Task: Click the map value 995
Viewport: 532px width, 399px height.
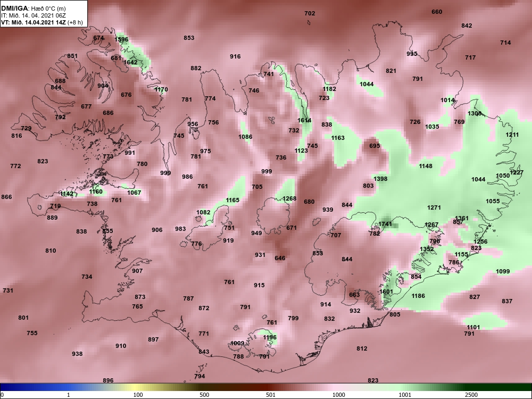Action: tap(412, 54)
